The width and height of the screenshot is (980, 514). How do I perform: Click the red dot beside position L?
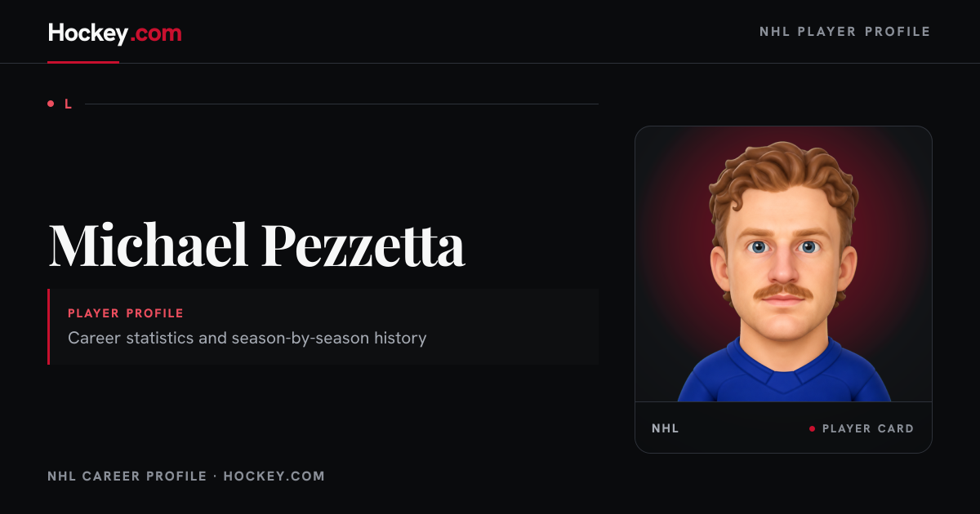(51, 104)
